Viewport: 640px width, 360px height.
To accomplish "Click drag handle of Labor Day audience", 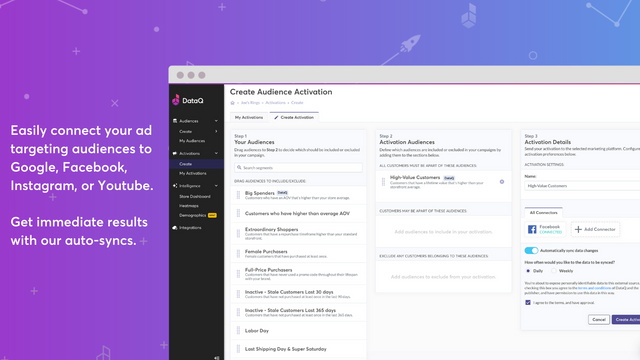I will 238,331.
